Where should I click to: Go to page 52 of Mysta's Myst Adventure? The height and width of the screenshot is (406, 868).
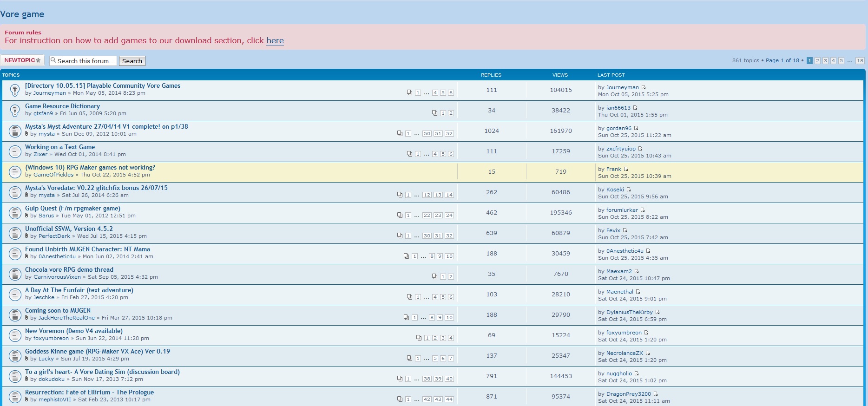coord(449,134)
